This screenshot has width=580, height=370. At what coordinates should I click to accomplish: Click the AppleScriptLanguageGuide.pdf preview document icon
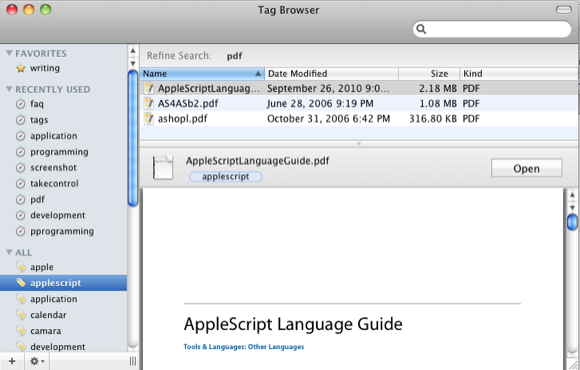163,168
